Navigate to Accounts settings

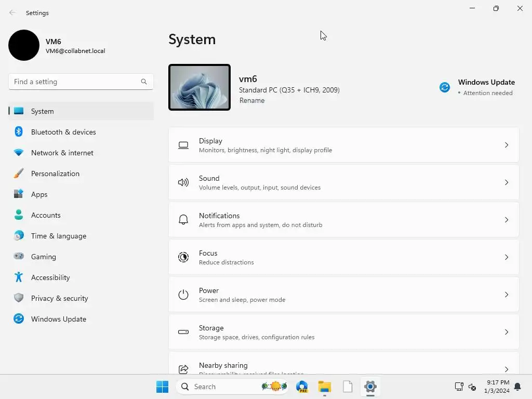81,215
